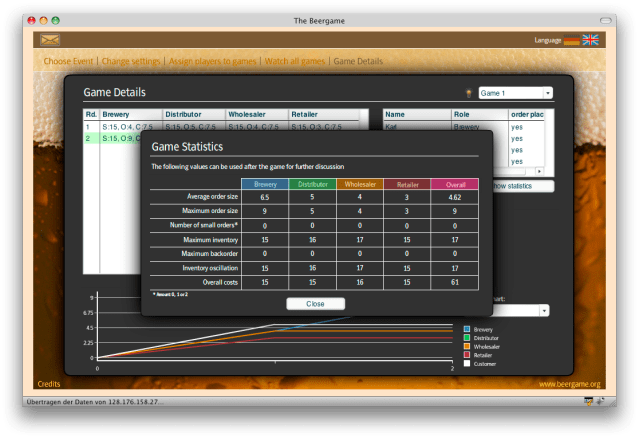Click the lightbulb hint icon

[469, 93]
